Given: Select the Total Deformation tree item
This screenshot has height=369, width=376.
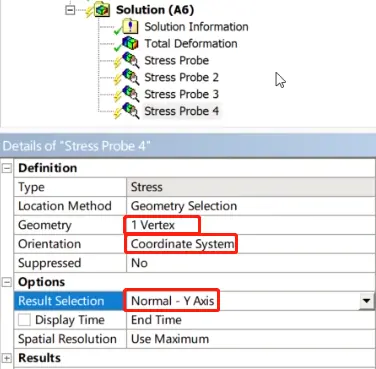Looking at the screenshot, I should (191, 43).
